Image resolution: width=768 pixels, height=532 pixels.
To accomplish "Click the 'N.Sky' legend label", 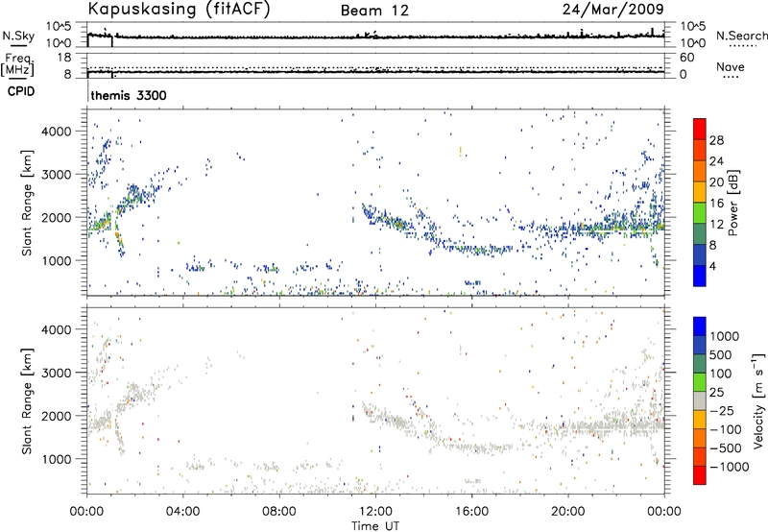I will click(18, 36).
